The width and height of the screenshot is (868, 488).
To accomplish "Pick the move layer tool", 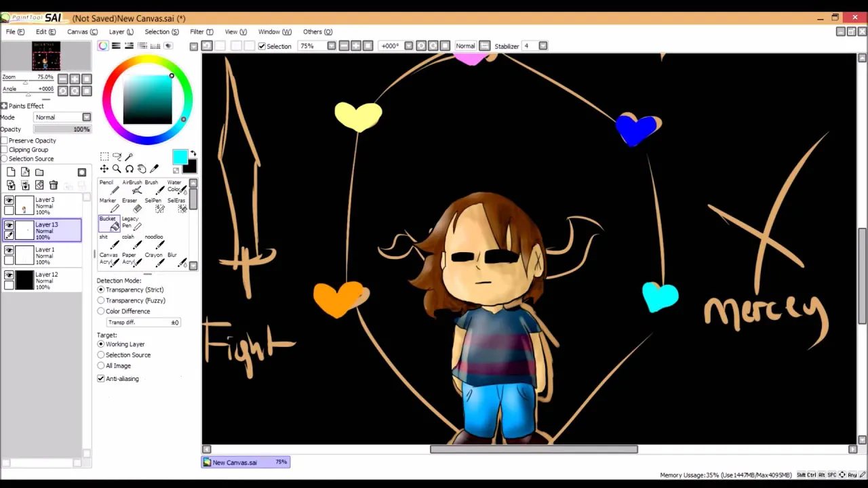I will [x=104, y=169].
